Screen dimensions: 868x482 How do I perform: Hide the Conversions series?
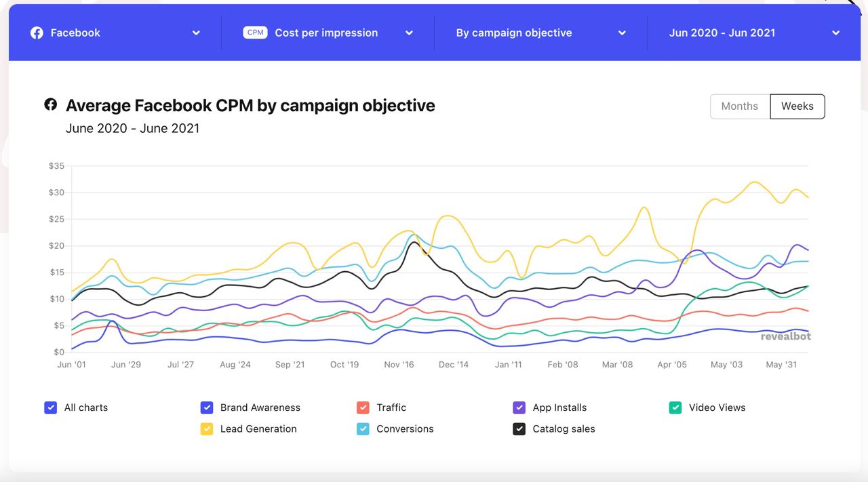tap(363, 428)
